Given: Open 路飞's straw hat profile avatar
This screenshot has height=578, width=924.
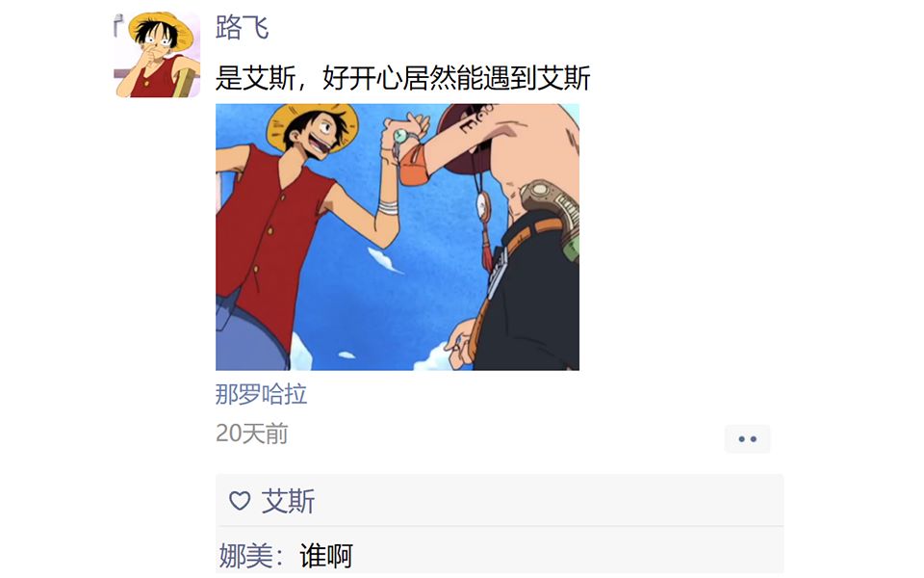Looking at the screenshot, I should pyautogui.click(x=157, y=54).
